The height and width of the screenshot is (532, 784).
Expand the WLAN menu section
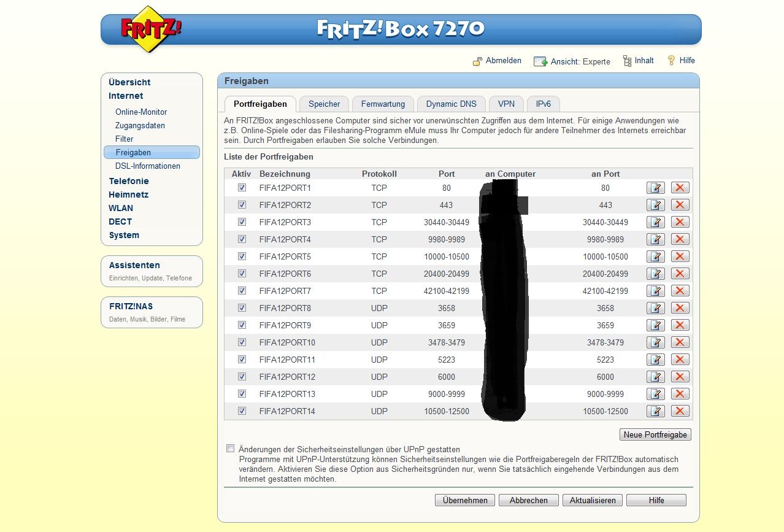pos(121,208)
